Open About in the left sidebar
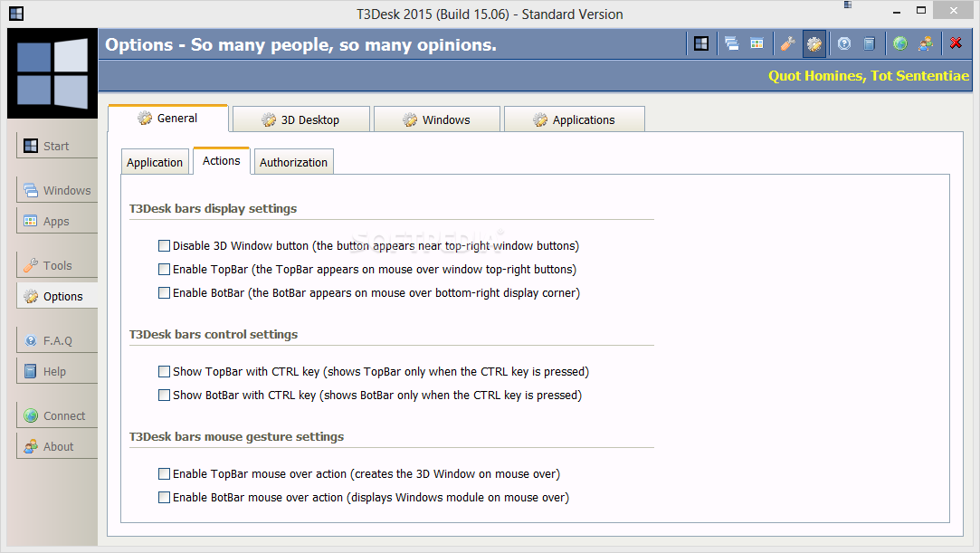Viewport: 980px width, 553px height. click(57, 446)
